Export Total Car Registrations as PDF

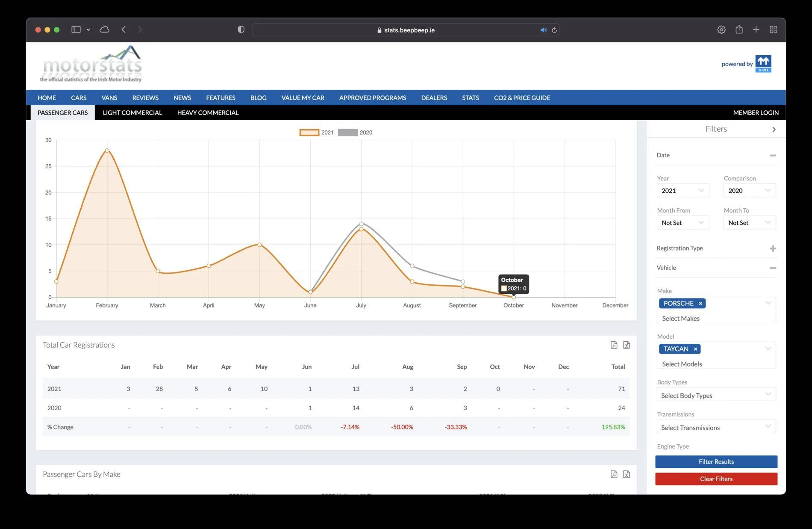[614, 345]
